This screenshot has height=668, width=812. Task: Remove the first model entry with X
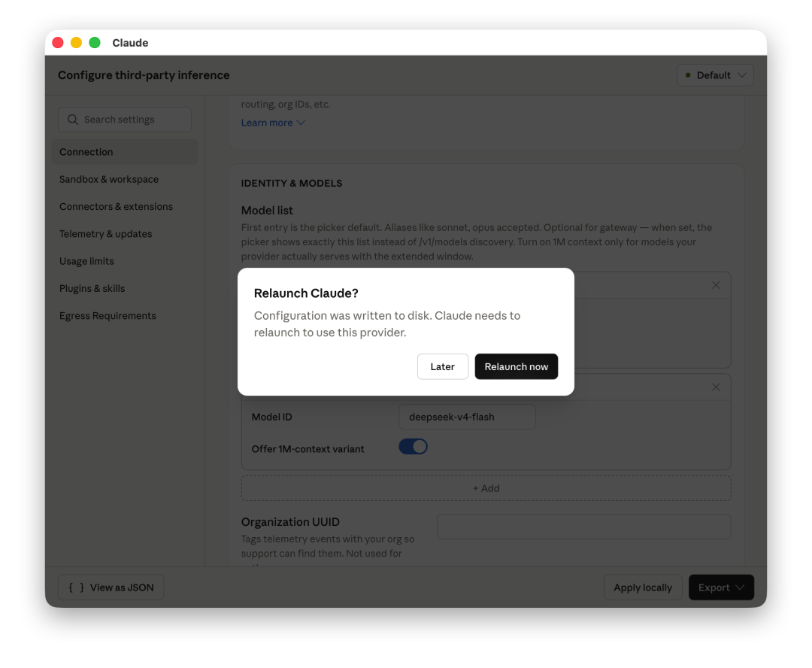(716, 285)
